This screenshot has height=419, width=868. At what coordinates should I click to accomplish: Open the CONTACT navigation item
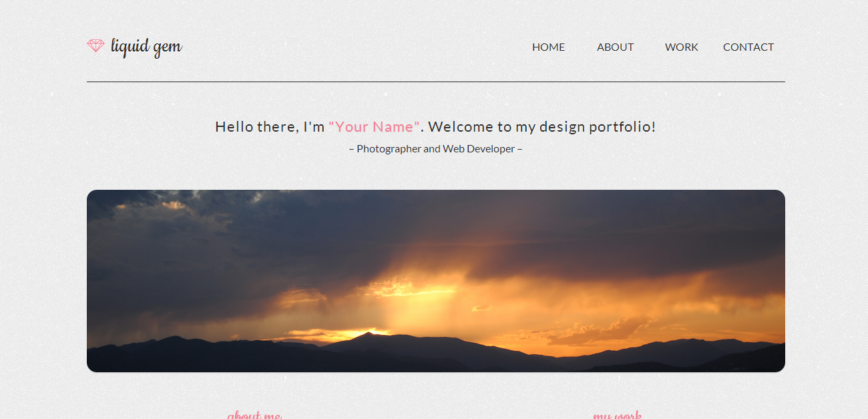click(x=748, y=47)
